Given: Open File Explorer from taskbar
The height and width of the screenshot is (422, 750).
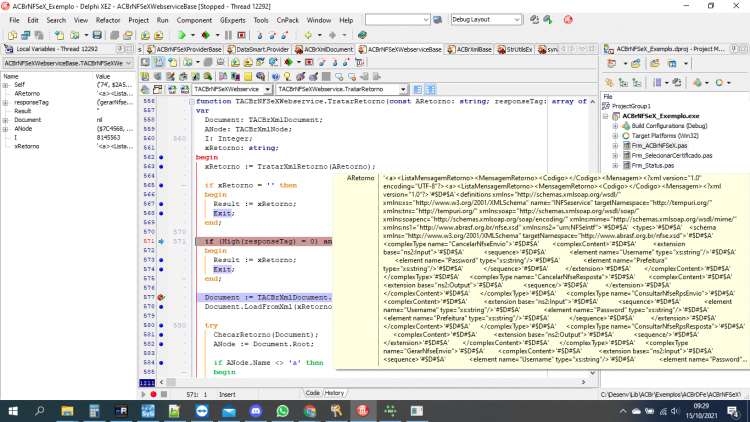Looking at the screenshot, I should pos(67,411).
